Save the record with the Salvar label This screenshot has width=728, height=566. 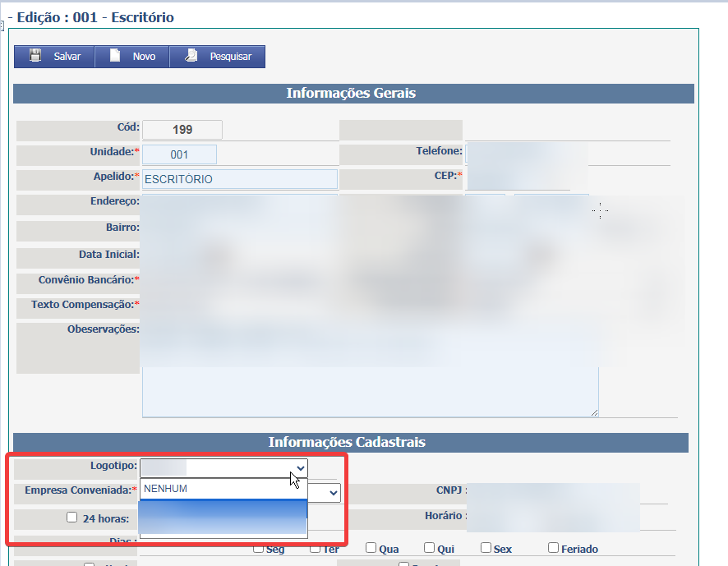click(67, 57)
